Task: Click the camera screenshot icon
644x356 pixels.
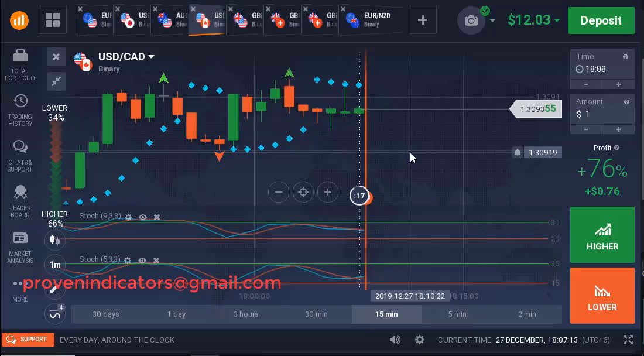Action: [471, 20]
